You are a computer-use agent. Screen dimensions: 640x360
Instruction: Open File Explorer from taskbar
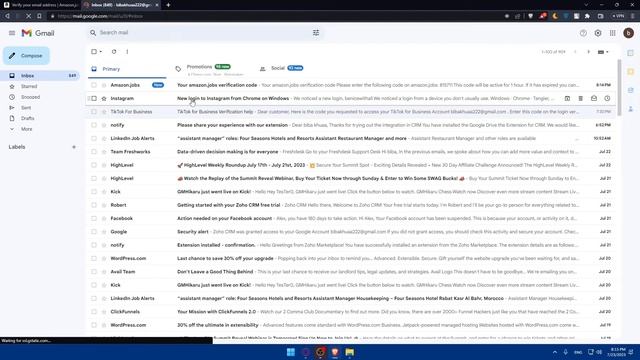349,352
